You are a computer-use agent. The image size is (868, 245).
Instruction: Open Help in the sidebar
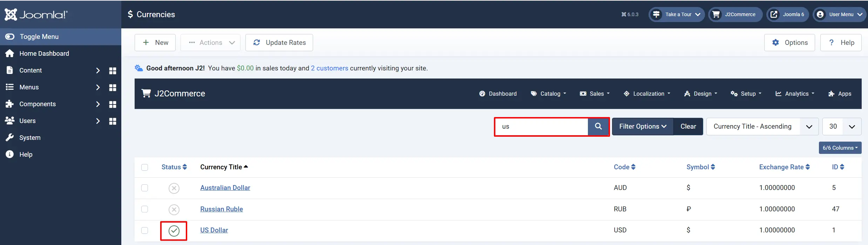[x=26, y=154]
